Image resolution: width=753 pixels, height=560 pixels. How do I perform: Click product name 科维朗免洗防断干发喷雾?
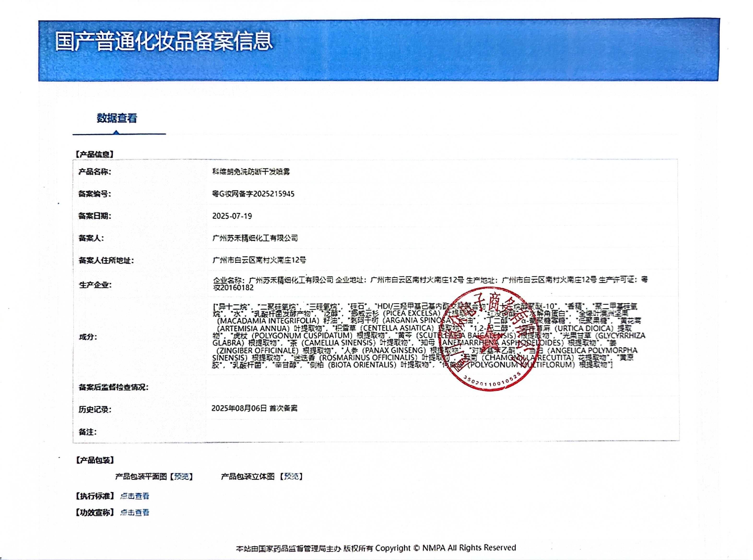251,172
